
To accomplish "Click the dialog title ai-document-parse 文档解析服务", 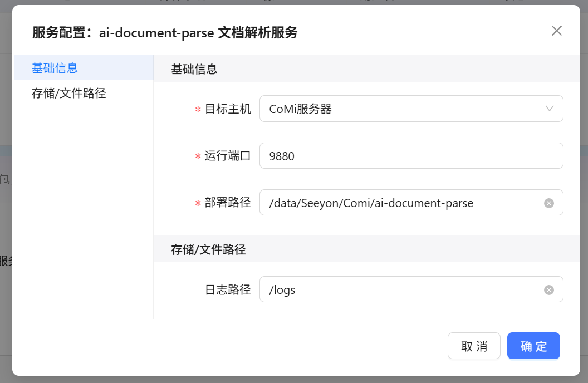I will [x=198, y=33].
